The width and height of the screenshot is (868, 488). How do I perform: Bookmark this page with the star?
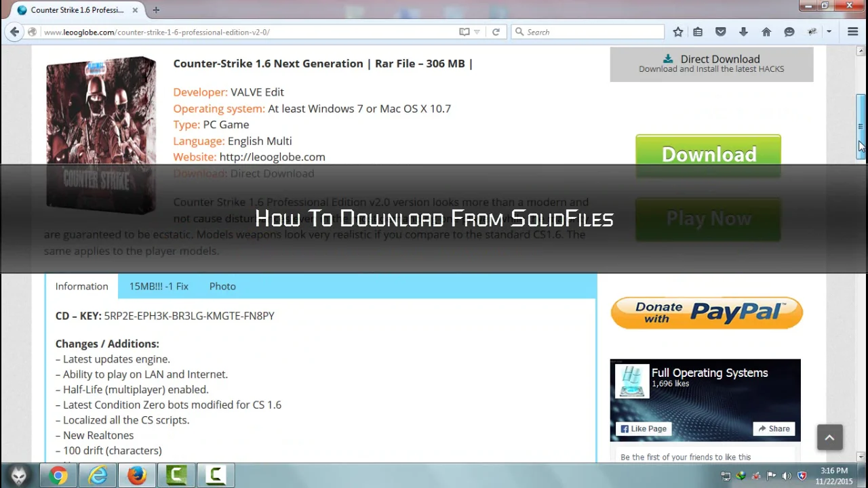tap(677, 32)
